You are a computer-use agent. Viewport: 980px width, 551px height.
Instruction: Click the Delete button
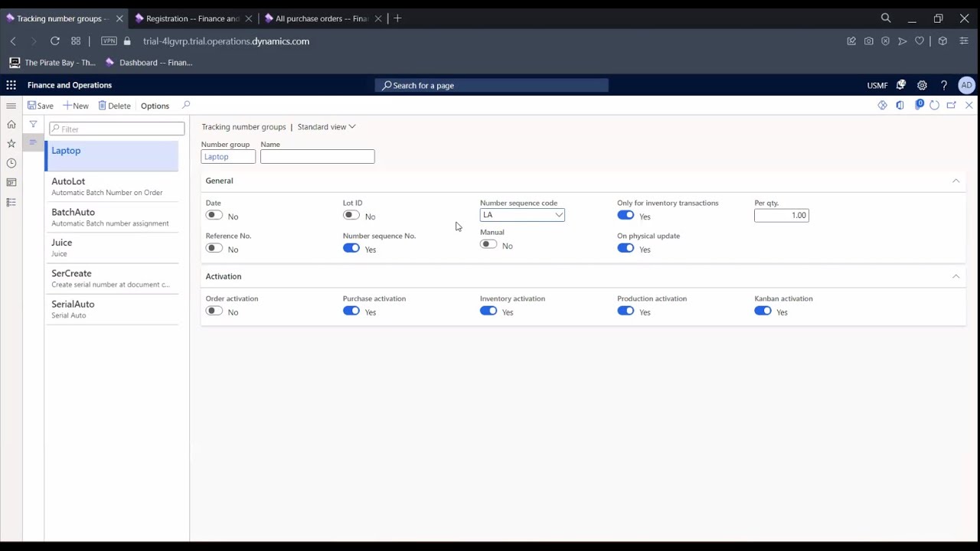click(114, 106)
